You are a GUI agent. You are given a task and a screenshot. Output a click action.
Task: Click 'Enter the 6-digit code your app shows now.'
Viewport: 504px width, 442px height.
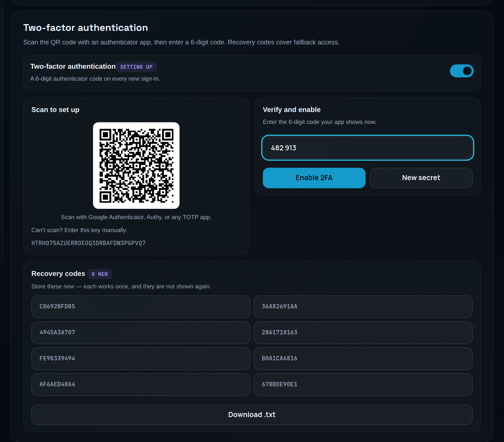click(x=319, y=122)
